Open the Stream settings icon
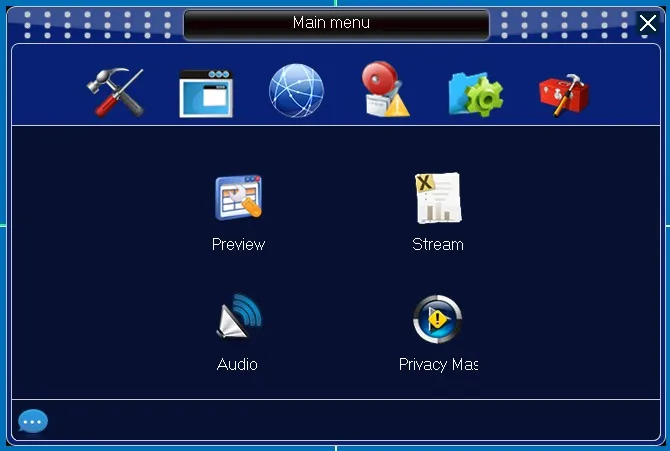670x451 pixels. click(438, 197)
